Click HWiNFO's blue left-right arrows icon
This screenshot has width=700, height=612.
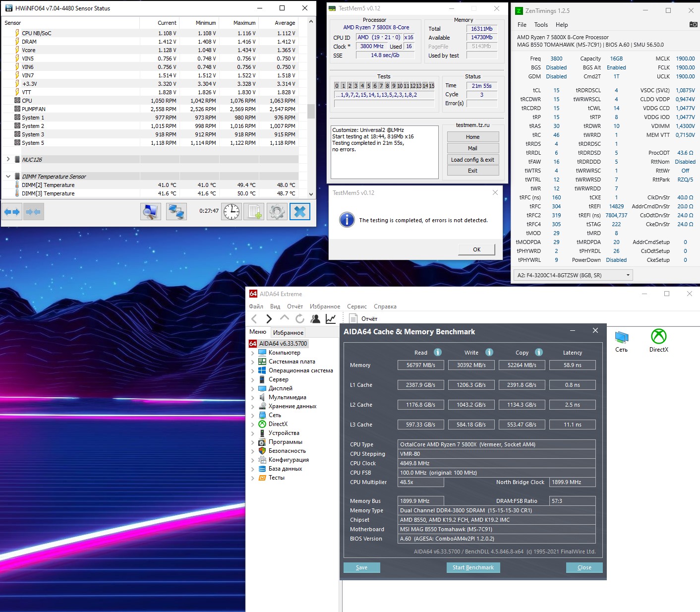[12, 212]
